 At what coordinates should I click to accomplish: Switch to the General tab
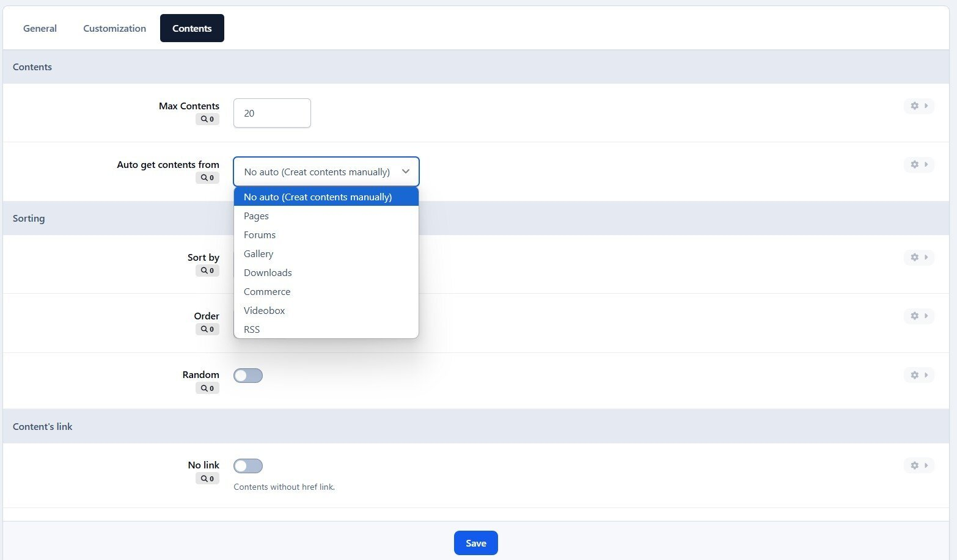pyautogui.click(x=40, y=28)
